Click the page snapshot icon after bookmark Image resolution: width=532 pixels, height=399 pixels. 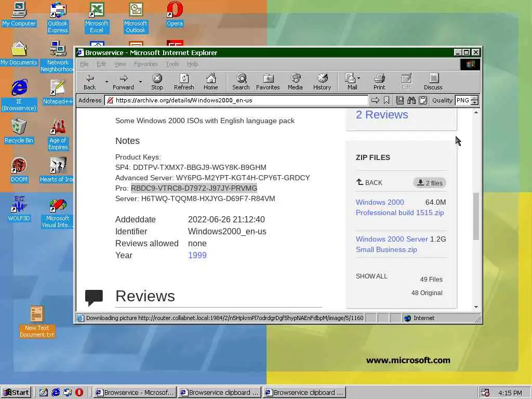[x=400, y=100]
